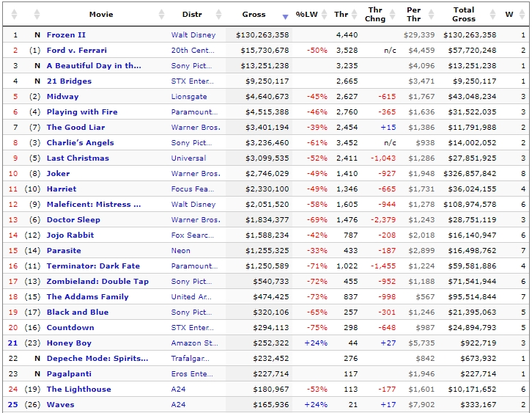Sort by first rank column arrows
The height and width of the screenshot is (413, 532).
(14, 14)
